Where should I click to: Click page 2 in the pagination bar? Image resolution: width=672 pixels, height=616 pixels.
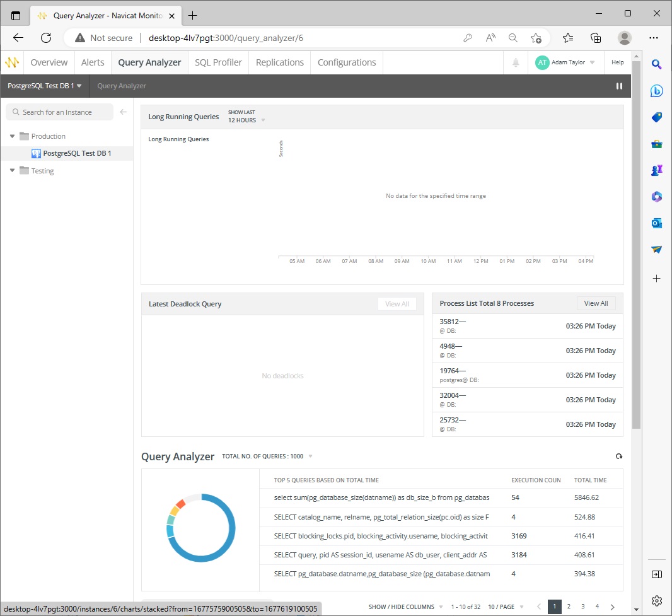[569, 606]
